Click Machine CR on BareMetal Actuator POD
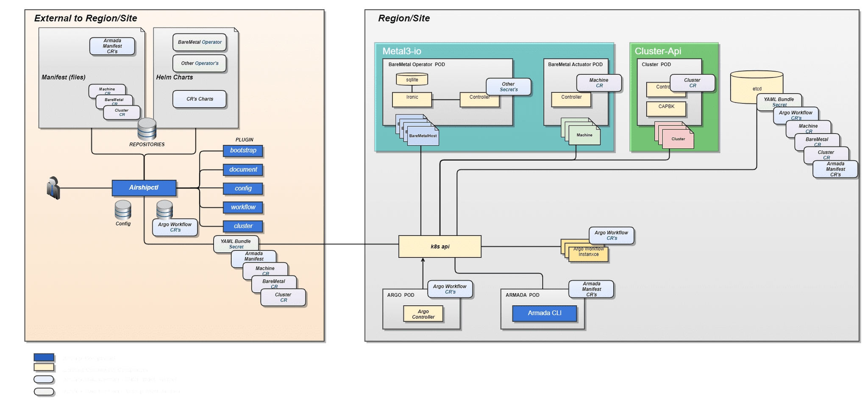This screenshot has height=403, width=868. (599, 83)
